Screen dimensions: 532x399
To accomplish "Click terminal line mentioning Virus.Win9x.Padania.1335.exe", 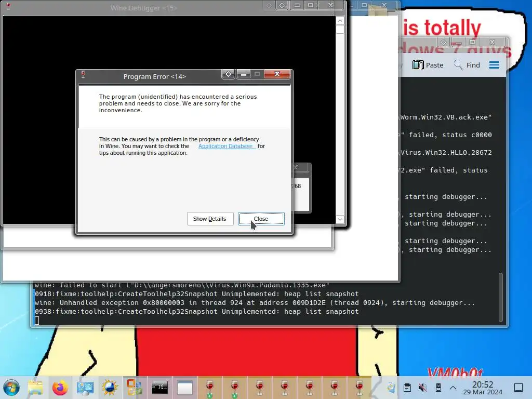I will click(182, 285).
